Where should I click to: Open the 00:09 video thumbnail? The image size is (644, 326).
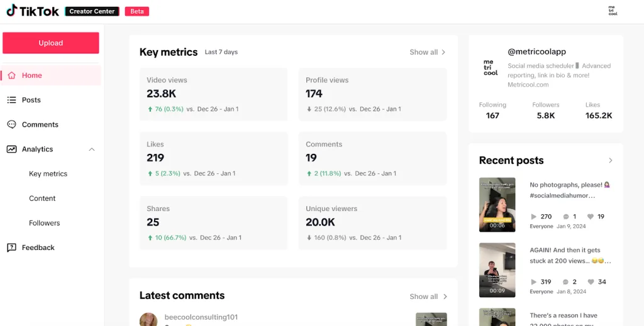tap(497, 270)
